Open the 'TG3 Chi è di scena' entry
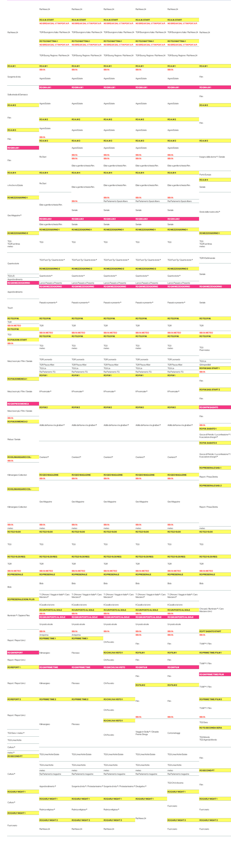The width and height of the screenshot is (231, 868). coord(175,783)
